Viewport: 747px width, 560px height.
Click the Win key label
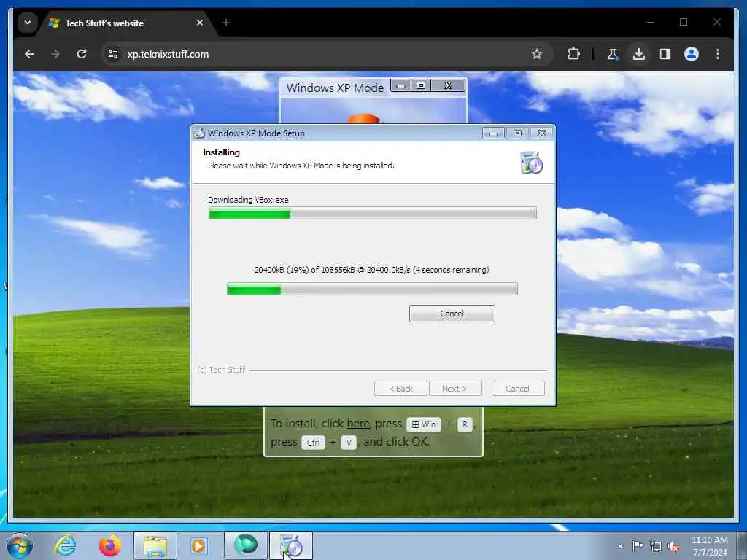coord(424,424)
